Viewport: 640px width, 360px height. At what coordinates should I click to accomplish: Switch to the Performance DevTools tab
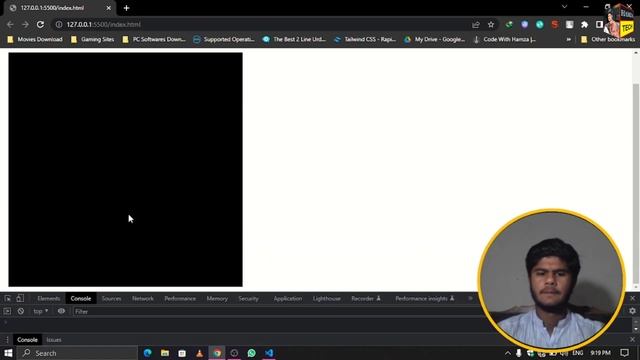click(180, 299)
